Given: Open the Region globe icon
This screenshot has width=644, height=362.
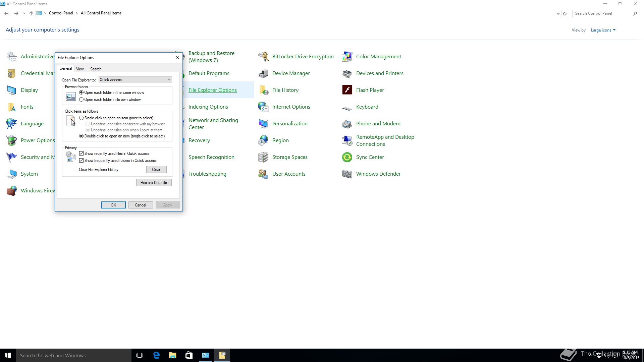Looking at the screenshot, I should click(263, 140).
